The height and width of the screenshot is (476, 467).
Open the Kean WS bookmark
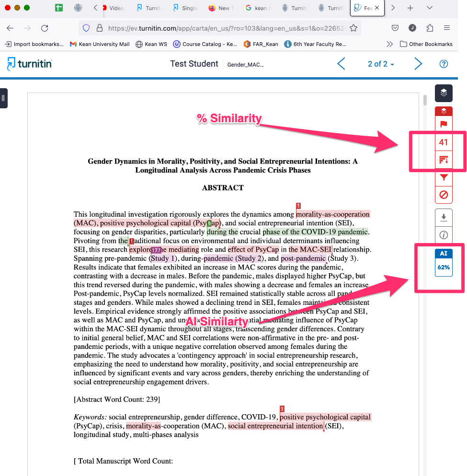click(151, 44)
